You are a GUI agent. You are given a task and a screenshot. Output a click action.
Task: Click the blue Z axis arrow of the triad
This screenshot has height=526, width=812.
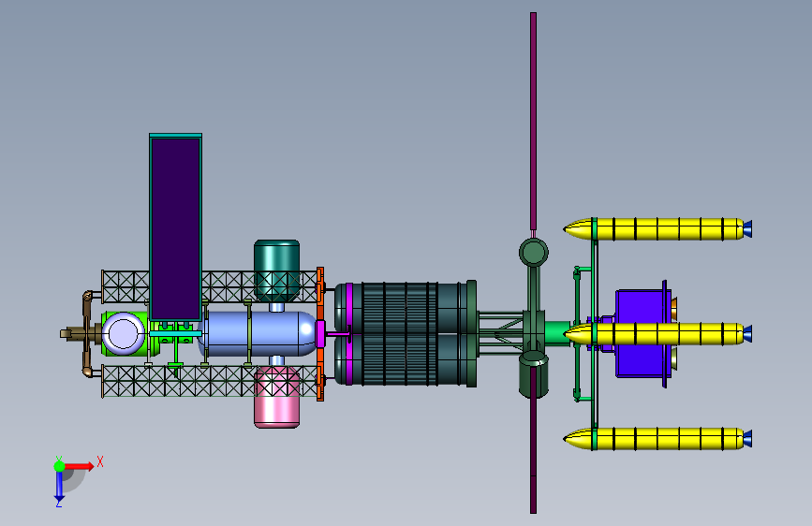click(x=59, y=486)
